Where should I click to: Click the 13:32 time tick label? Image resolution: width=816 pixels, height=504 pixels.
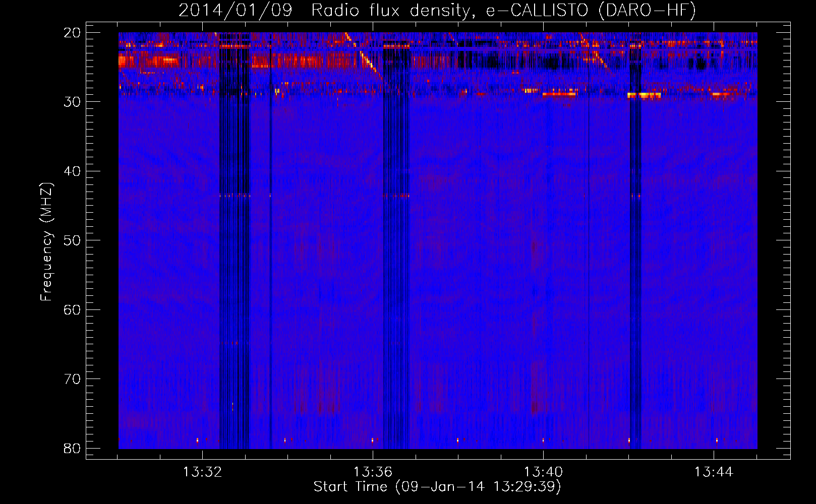pos(202,472)
